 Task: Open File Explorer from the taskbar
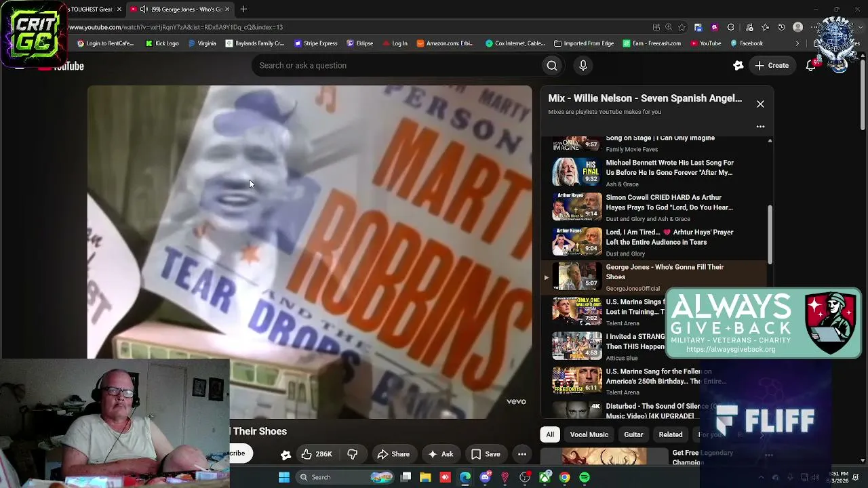tap(425, 477)
